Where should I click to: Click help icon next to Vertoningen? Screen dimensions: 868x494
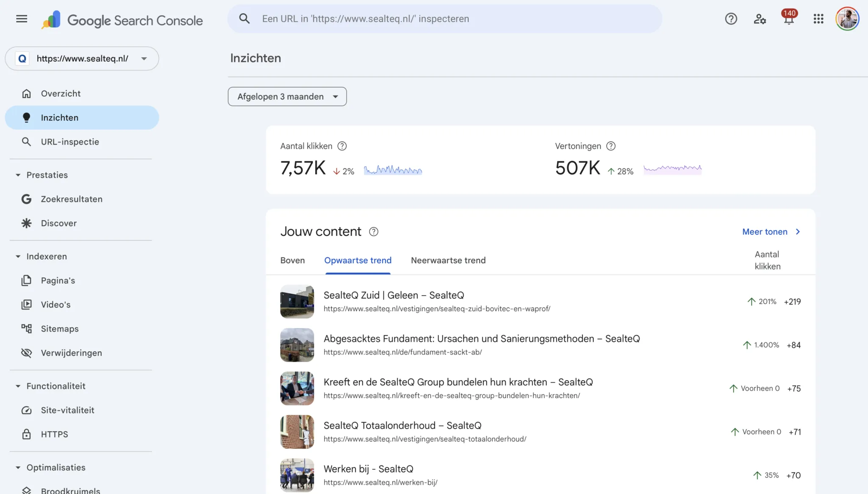coord(610,146)
